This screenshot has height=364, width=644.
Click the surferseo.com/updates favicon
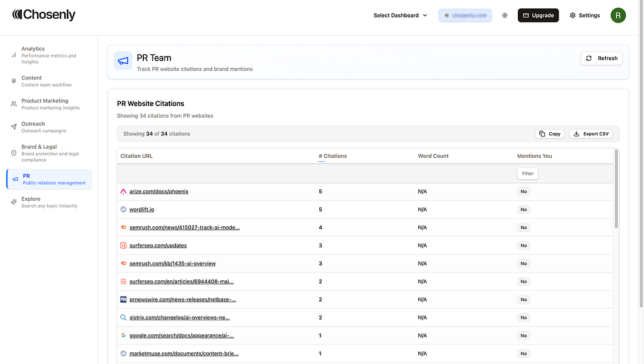point(123,246)
